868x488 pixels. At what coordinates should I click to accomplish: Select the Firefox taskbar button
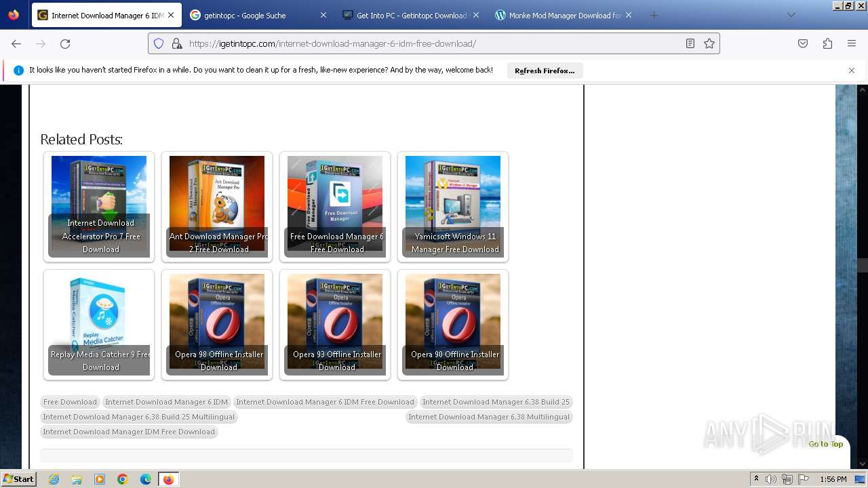click(x=169, y=479)
